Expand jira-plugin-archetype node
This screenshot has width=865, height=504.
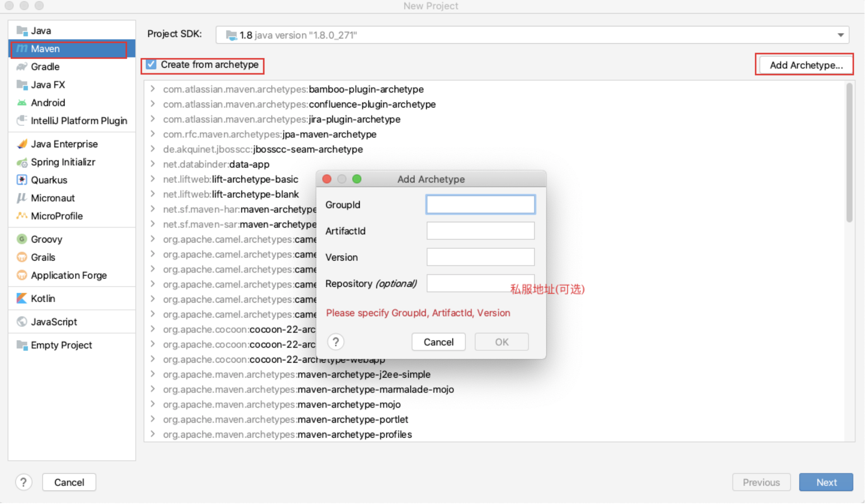click(x=153, y=119)
